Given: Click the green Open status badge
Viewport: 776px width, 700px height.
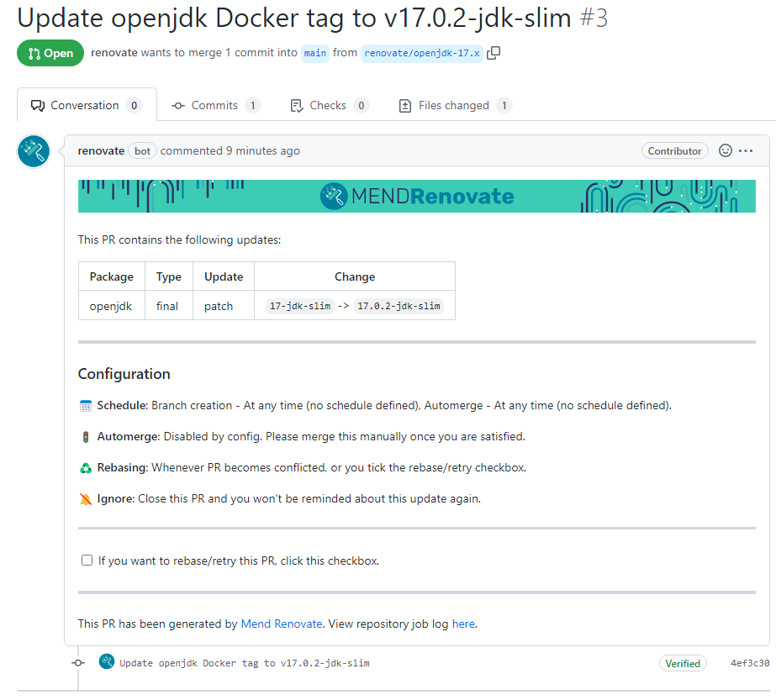Looking at the screenshot, I should click(50, 53).
